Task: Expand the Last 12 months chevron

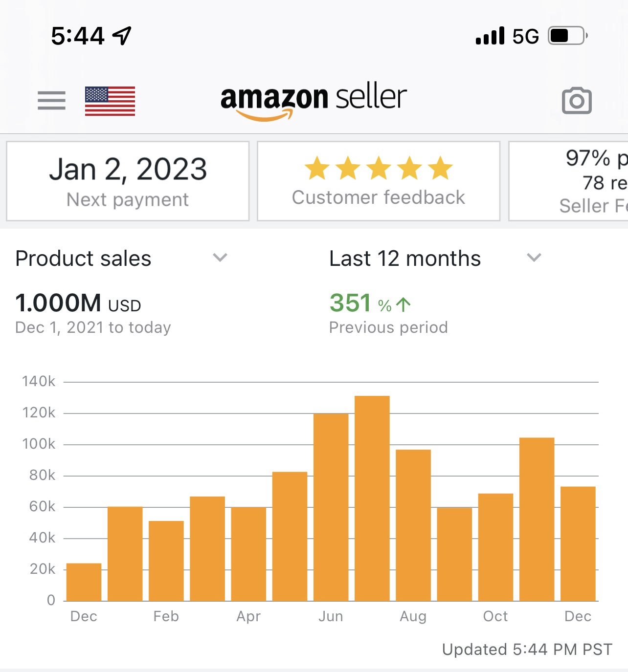Action: point(534,258)
